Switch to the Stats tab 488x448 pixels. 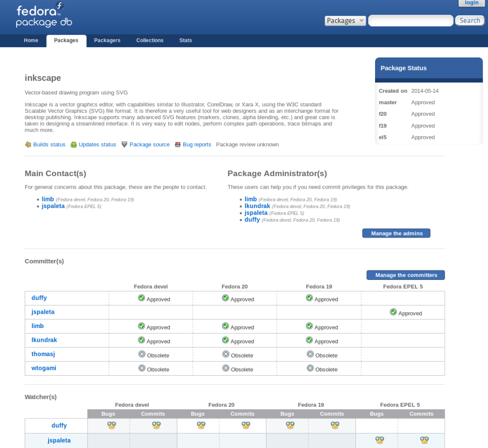coord(185,40)
